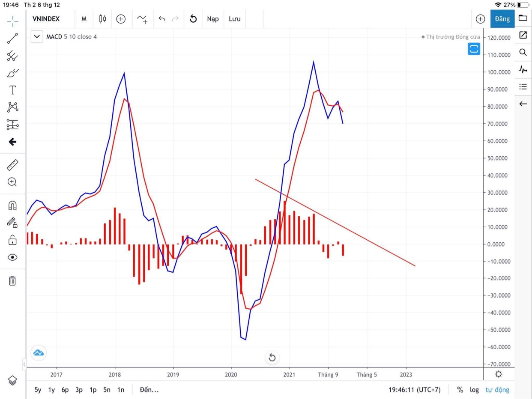Click the replay reset circular arrow in toolbar
Screen dimensions: 532x399
[193, 19]
